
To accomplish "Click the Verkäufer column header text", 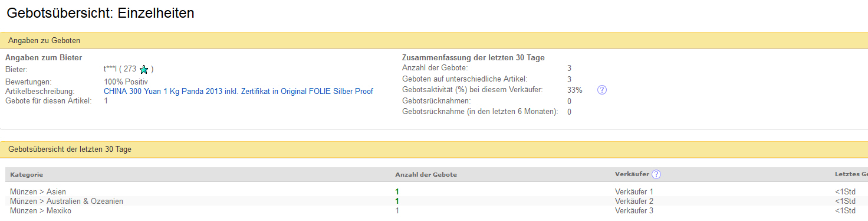I will point(632,175).
